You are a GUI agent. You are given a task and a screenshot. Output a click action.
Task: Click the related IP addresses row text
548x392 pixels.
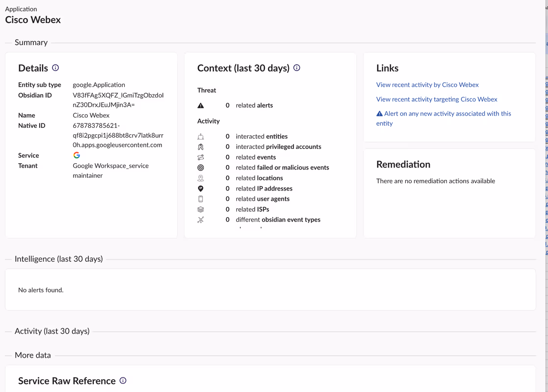click(x=264, y=189)
